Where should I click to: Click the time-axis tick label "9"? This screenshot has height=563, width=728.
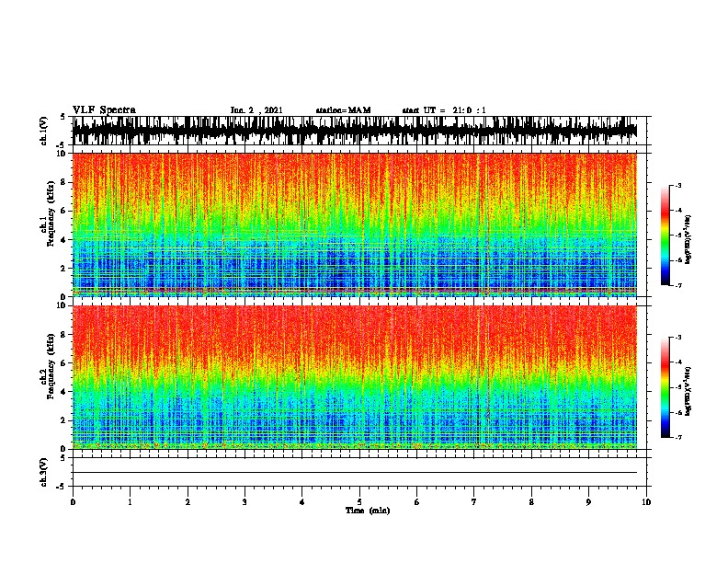point(588,502)
